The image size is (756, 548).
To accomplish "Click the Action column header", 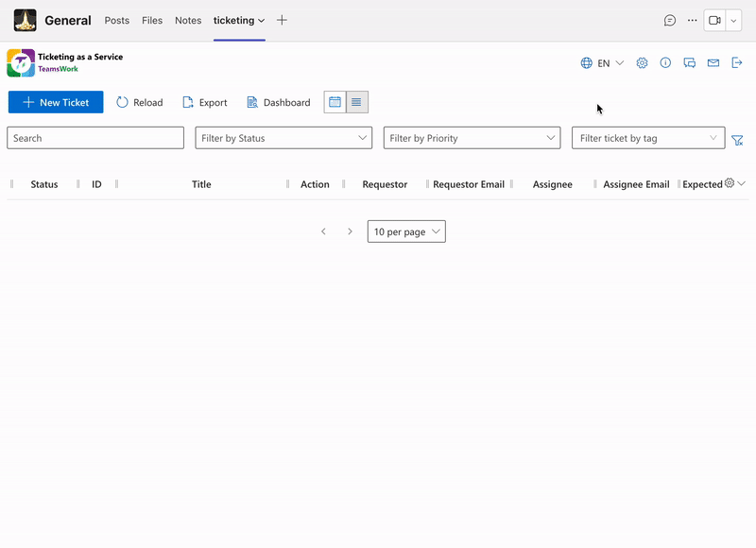I will 315,184.
